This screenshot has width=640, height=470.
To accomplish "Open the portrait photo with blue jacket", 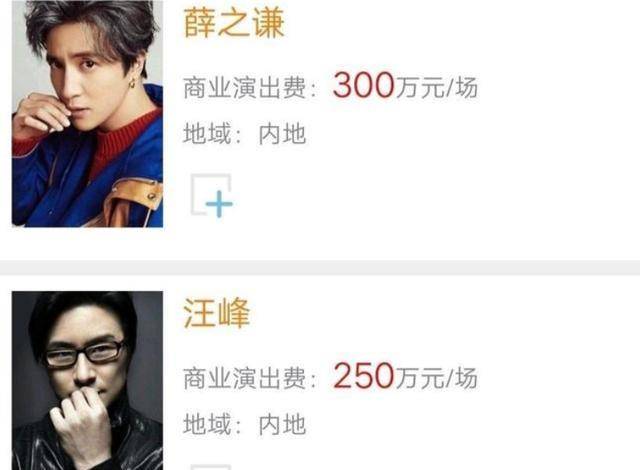I will click(87, 113).
